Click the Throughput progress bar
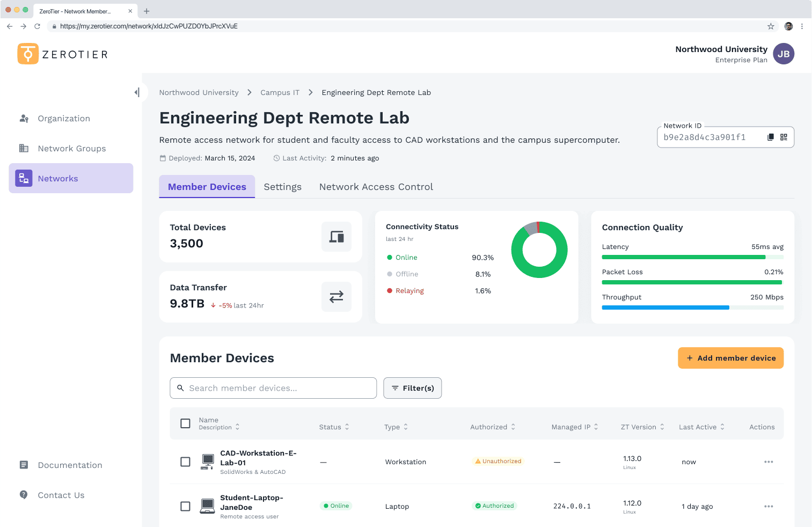The image size is (812, 527). (x=692, y=308)
